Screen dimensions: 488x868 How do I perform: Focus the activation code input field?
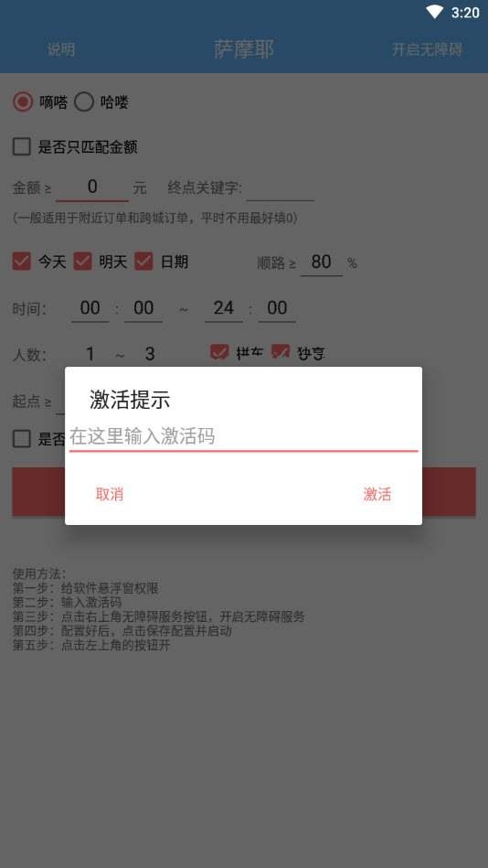click(x=243, y=437)
